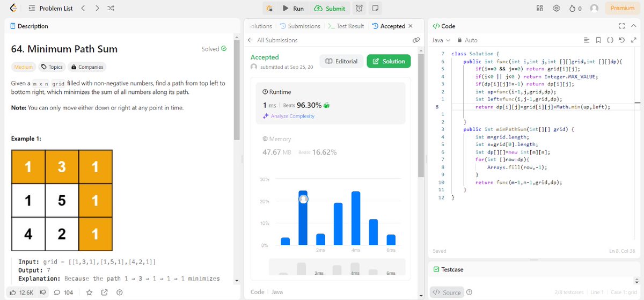
Task: Switch to the Test Result tab
Action: tap(346, 26)
